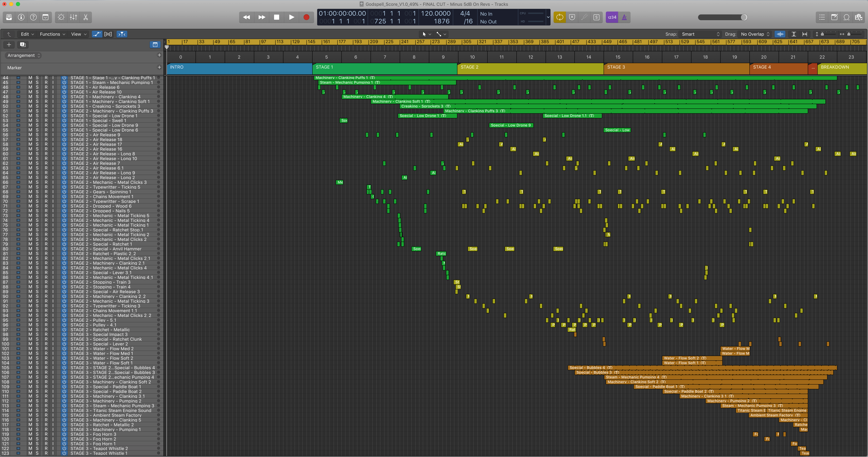Screen dimensions: 868x457
Task: Mute the STAGE 1 - Air Release 10 track
Action: pos(30,92)
